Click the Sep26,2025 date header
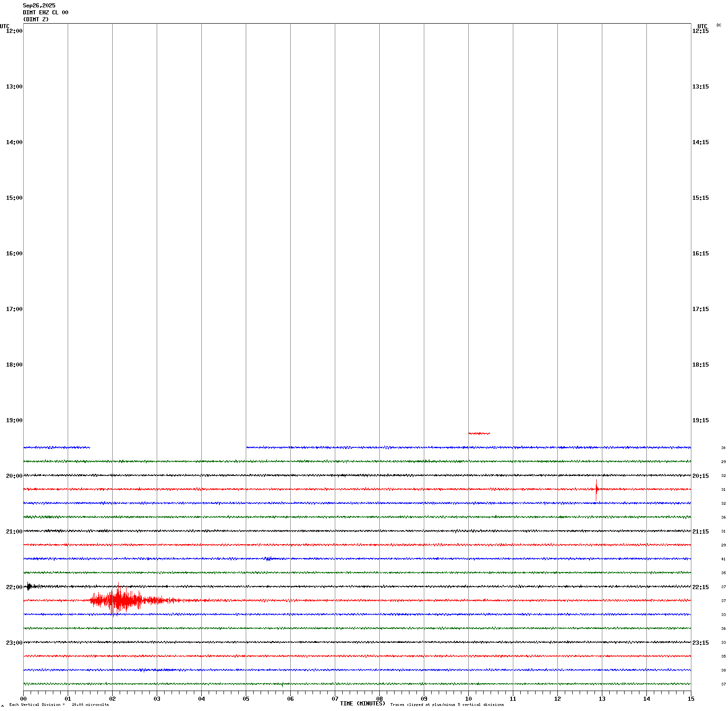 pos(39,6)
